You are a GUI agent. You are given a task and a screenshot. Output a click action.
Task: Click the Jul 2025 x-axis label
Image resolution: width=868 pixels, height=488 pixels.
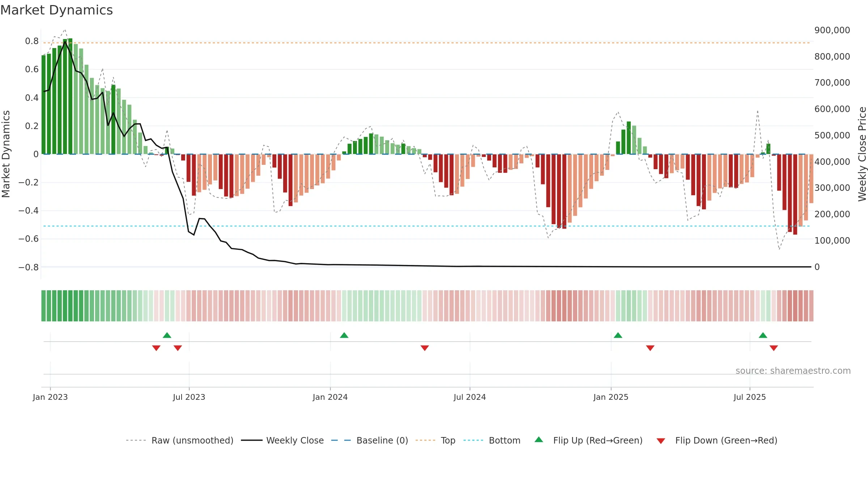tap(750, 397)
